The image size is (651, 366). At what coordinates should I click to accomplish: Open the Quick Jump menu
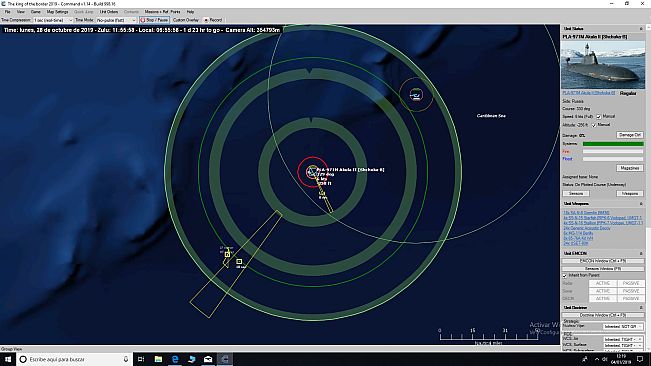[x=83, y=12]
